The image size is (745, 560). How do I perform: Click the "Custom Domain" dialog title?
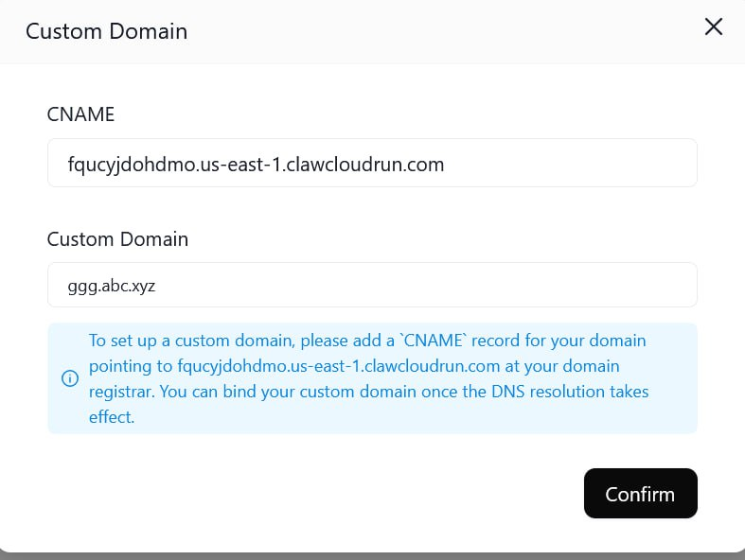click(106, 31)
